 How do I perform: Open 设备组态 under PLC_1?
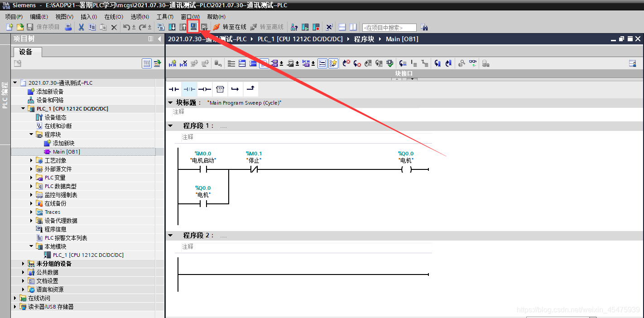coord(55,117)
